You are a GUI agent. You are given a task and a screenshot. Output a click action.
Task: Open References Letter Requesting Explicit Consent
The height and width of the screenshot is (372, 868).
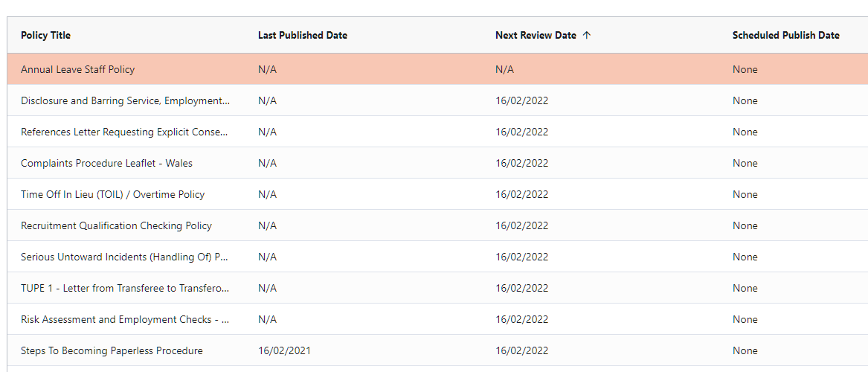click(124, 132)
